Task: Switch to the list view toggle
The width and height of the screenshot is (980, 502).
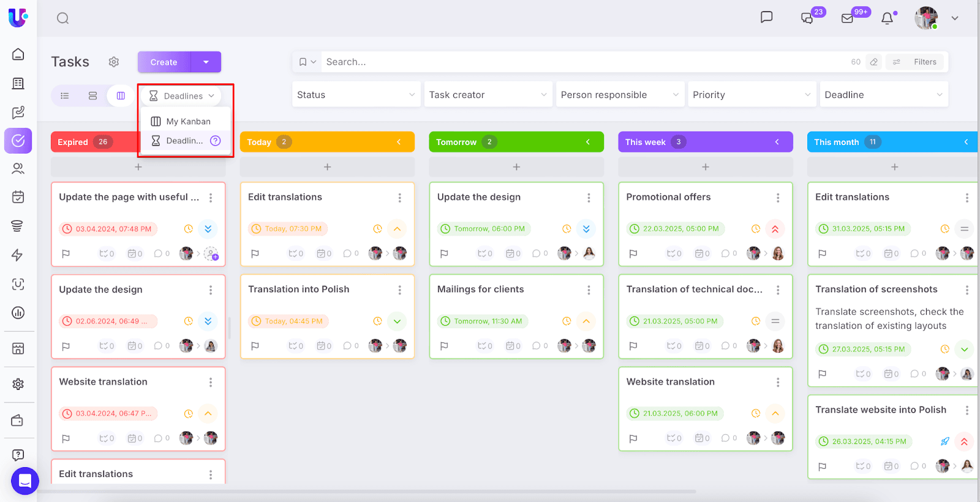Action: click(x=65, y=96)
